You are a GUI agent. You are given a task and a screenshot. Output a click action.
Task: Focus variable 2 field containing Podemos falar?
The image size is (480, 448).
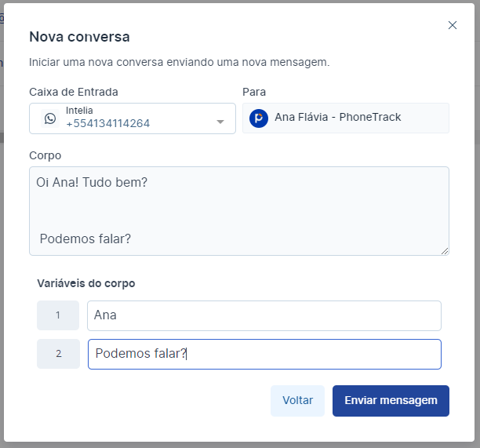264,354
